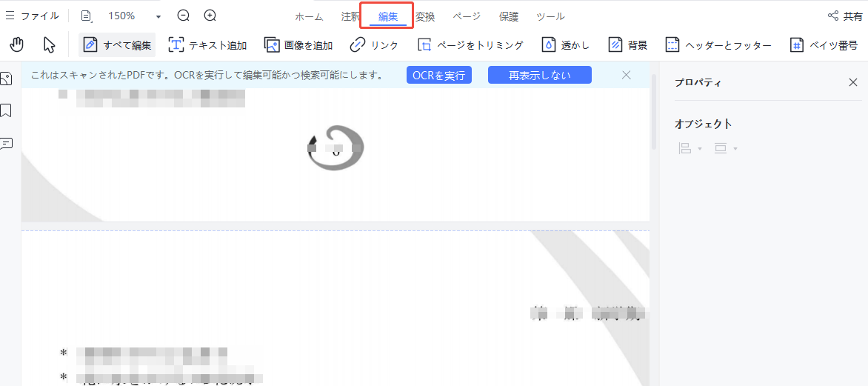Select the hand pan tool

tap(17, 45)
